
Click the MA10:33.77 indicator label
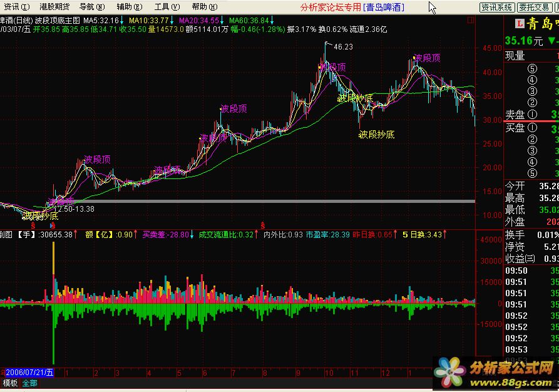[148, 21]
